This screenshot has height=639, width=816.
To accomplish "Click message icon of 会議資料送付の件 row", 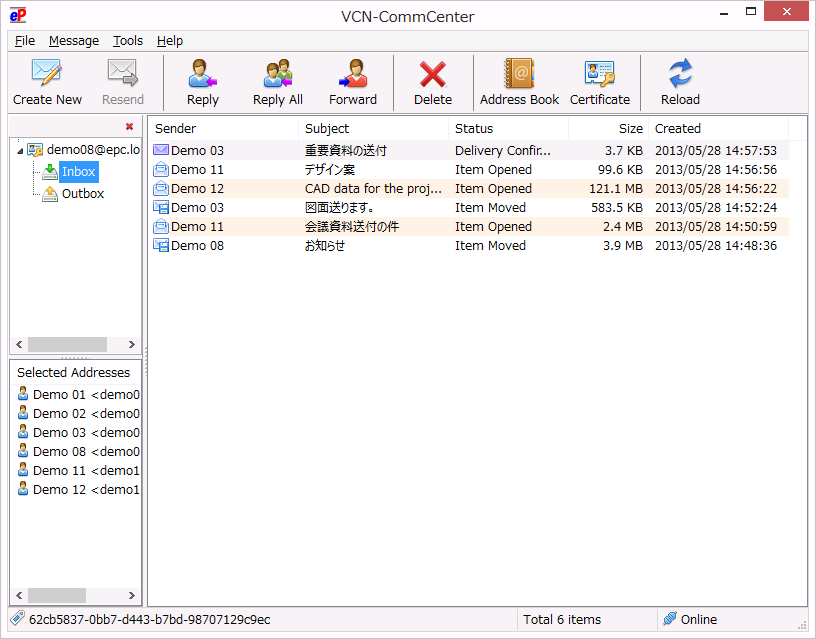I will (161, 226).
